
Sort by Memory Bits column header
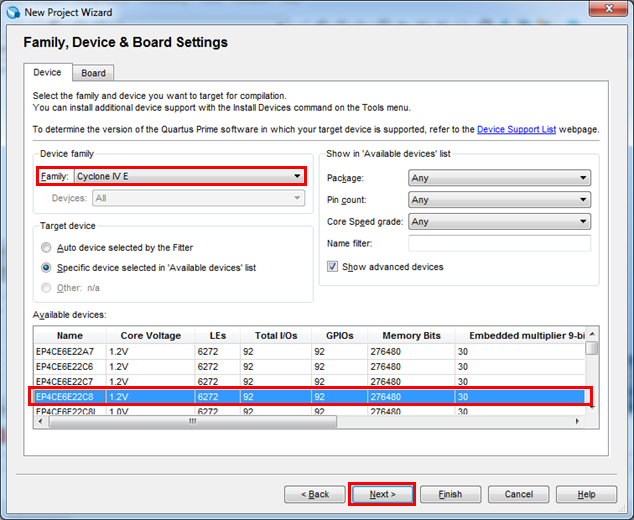pyautogui.click(x=411, y=336)
